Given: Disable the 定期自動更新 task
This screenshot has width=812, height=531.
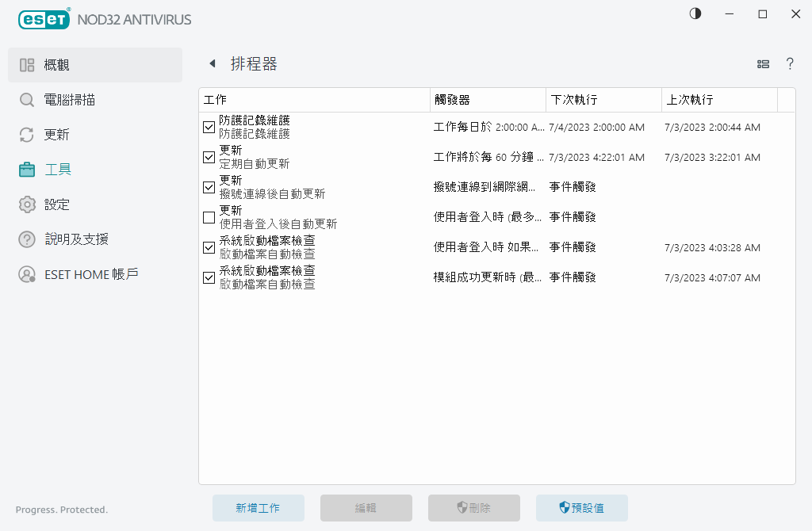Looking at the screenshot, I should pyautogui.click(x=209, y=157).
